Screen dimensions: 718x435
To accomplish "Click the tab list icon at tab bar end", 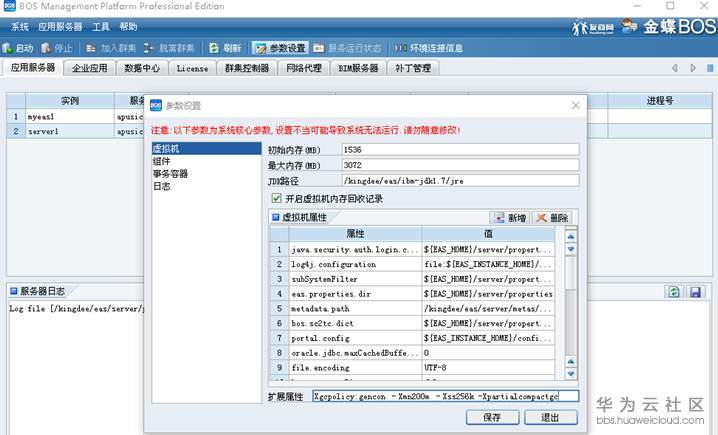I will tap(710, 68).
